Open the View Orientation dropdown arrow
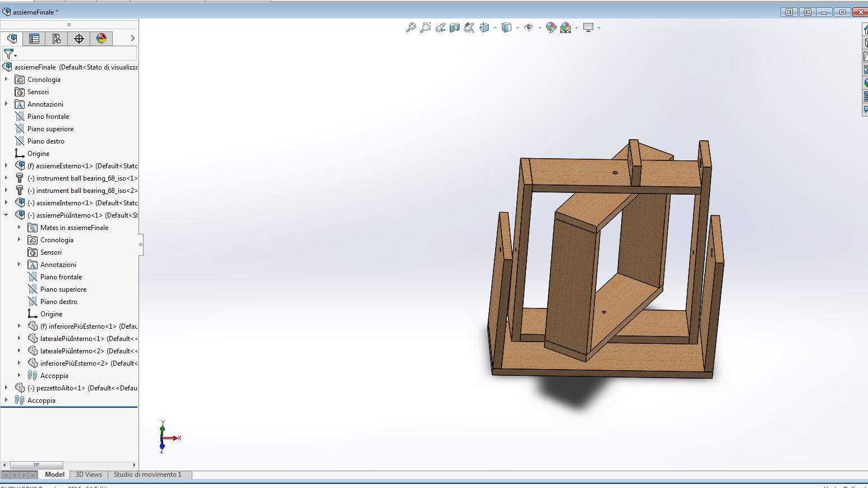Viewport: 868px width, 488px height. [x=495, y=27]
